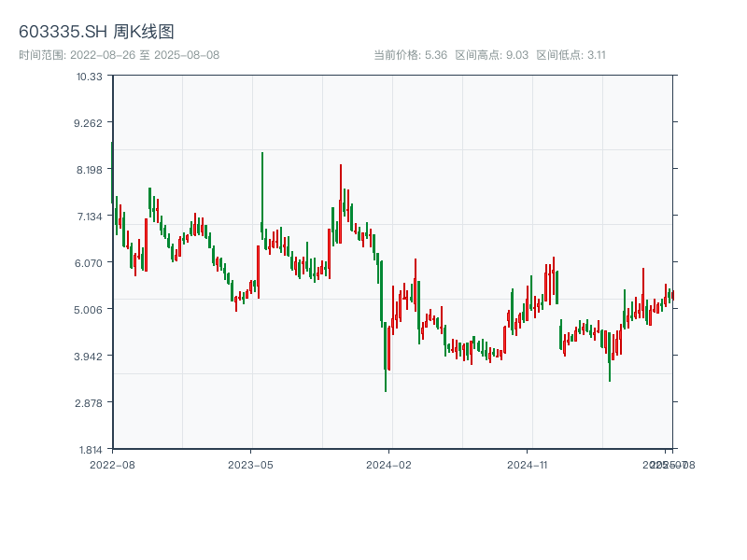The height and width of the screenshot is (560, 747).
Task: Select the 时间范围 date range text
Action: [x=119, y=55]
